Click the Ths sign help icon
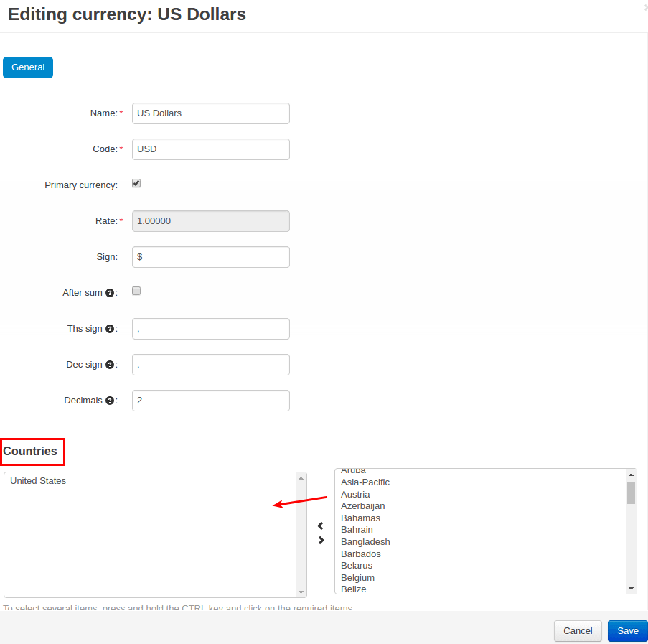648x644 pixels. pos(110,329)
